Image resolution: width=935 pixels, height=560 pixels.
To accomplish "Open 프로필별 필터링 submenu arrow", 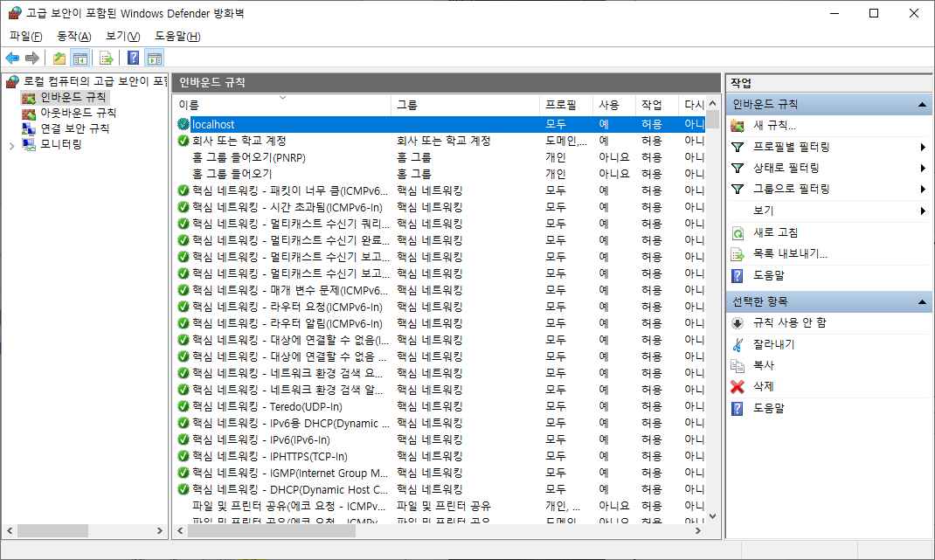I will coord(923,148).
